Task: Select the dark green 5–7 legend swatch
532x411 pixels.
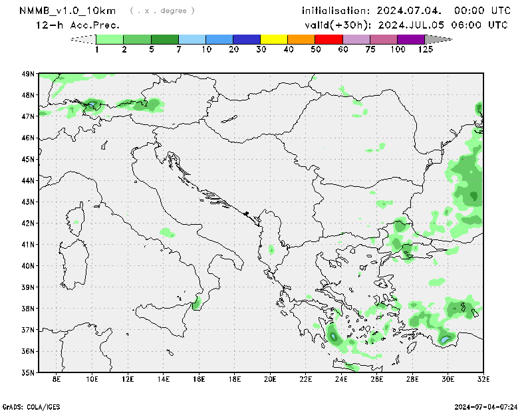Action: [x=165, y=39]
